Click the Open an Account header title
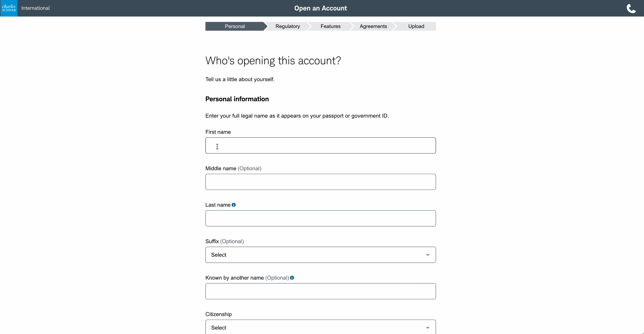This screenshot has width=644, height=334. 320,8
